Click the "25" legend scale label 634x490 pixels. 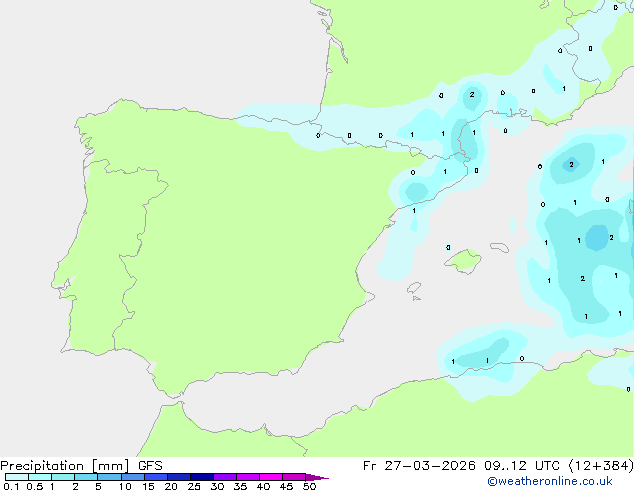pyautogui.click(x=194, y=486)
